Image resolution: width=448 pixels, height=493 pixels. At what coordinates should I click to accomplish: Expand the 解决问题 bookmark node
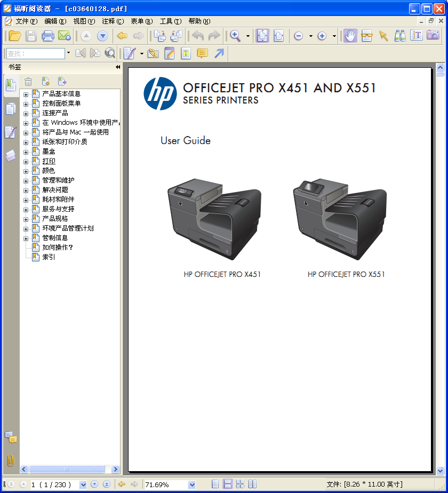26,190
